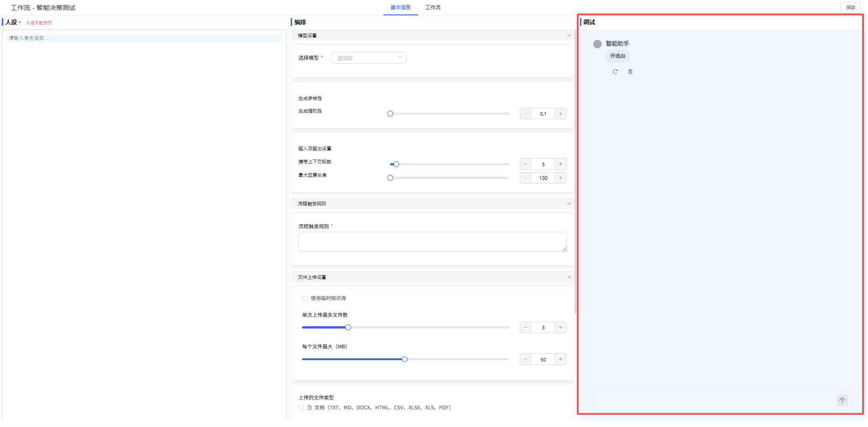Click the 保存 button

click(850, 8)
